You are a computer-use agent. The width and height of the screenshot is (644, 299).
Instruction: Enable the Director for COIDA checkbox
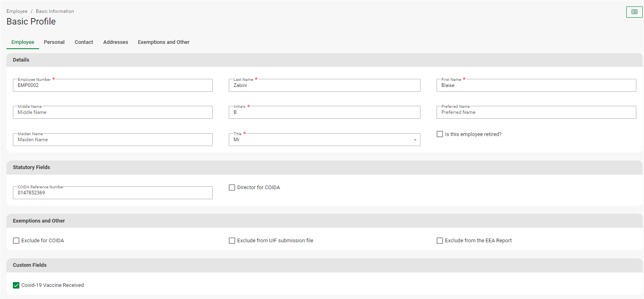(x=232, y=188)
